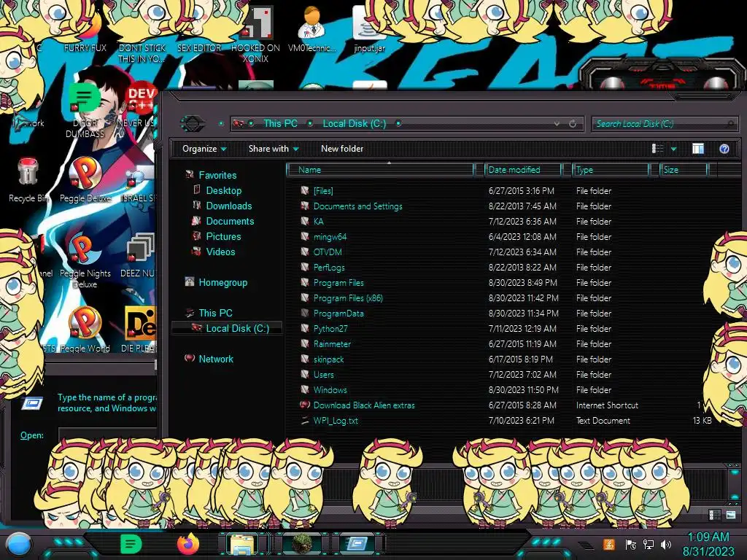The image size is (747, 560).
Task: Open Desktop in the navigation pane
Action: [223, 190]
